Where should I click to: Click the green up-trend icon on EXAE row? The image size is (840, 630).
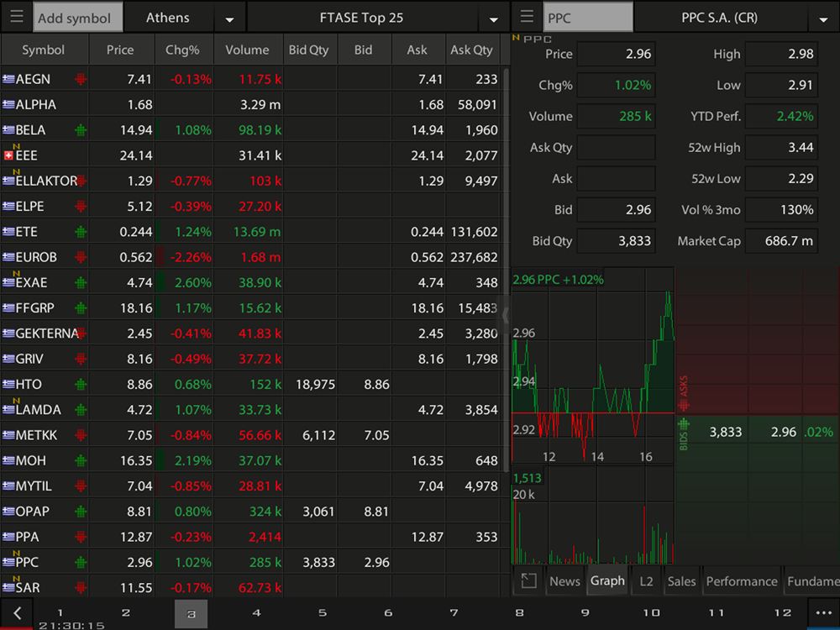coord(81,283)
